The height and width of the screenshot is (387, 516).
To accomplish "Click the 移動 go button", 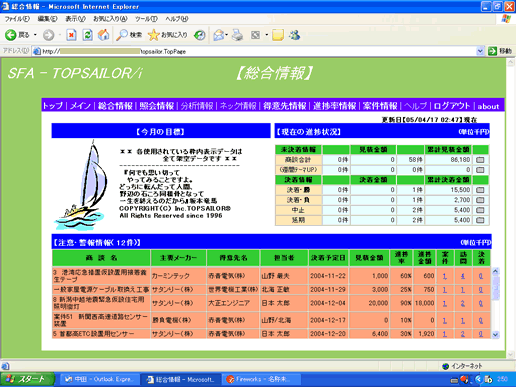I will click(500, 51).
